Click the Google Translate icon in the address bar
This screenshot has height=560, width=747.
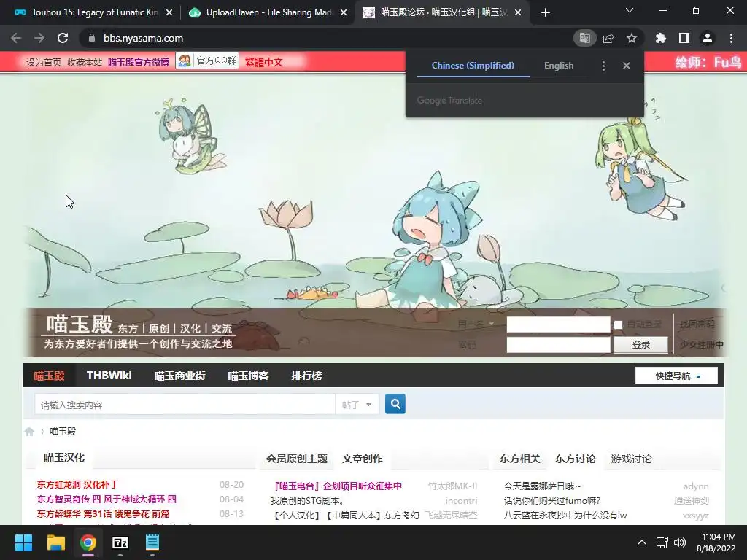[x=584, y=38]
